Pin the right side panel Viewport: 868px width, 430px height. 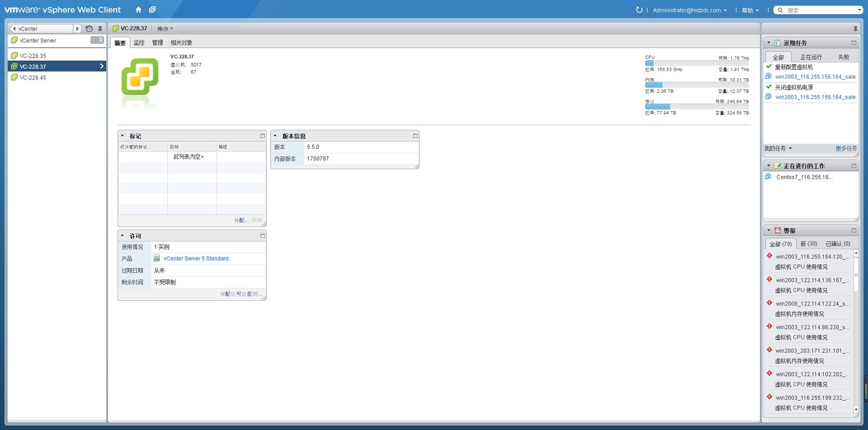click(x=856, y=29)
